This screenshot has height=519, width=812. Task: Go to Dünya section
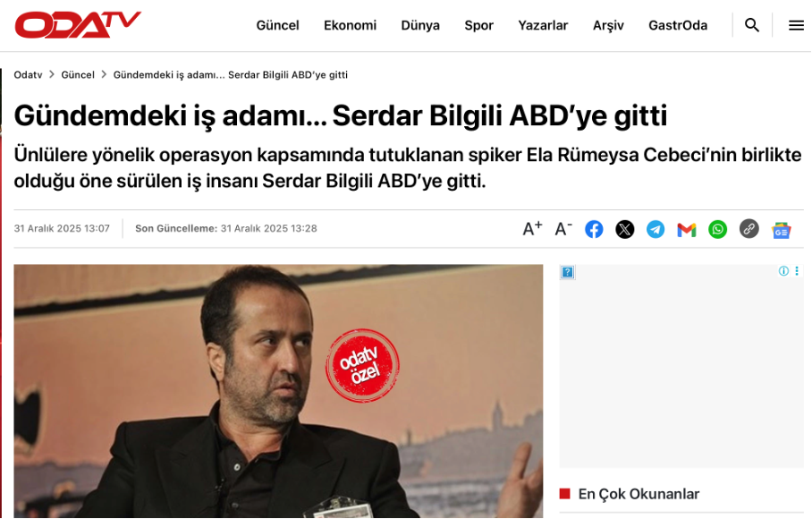click(x=420, y=25)
